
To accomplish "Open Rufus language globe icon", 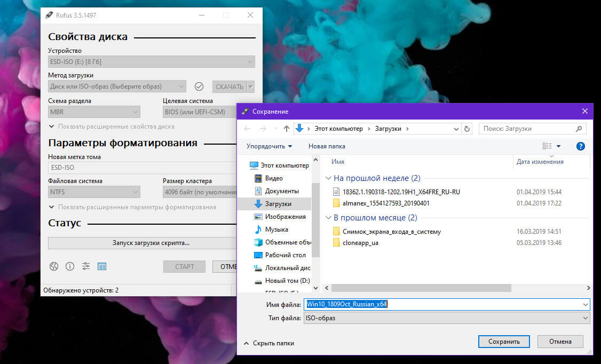I will coord(54,266).
